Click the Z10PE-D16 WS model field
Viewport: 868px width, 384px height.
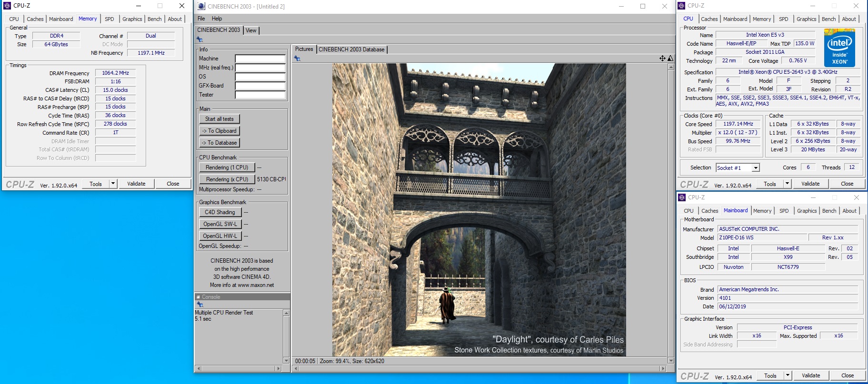(763, 237)
